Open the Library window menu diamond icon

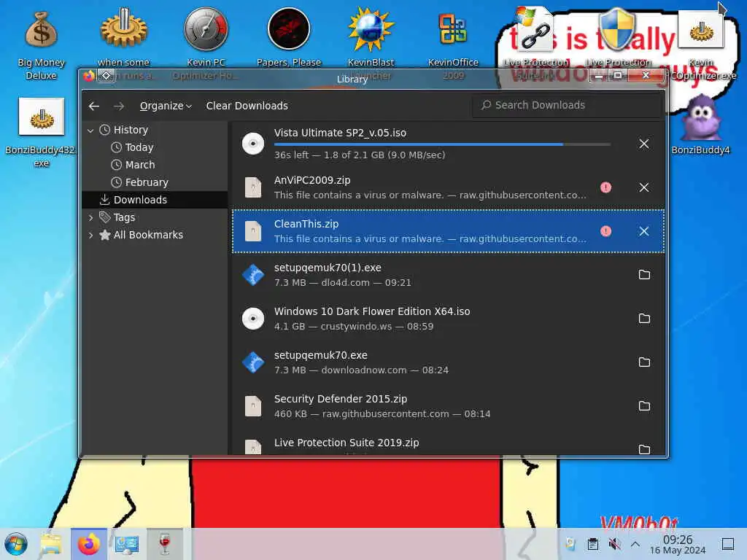(107, 75)
